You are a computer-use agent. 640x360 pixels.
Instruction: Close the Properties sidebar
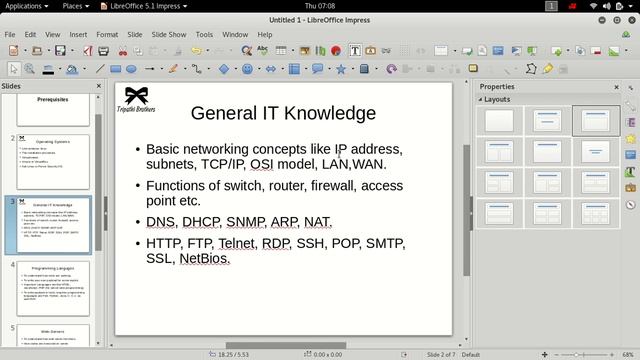point(616,87)
